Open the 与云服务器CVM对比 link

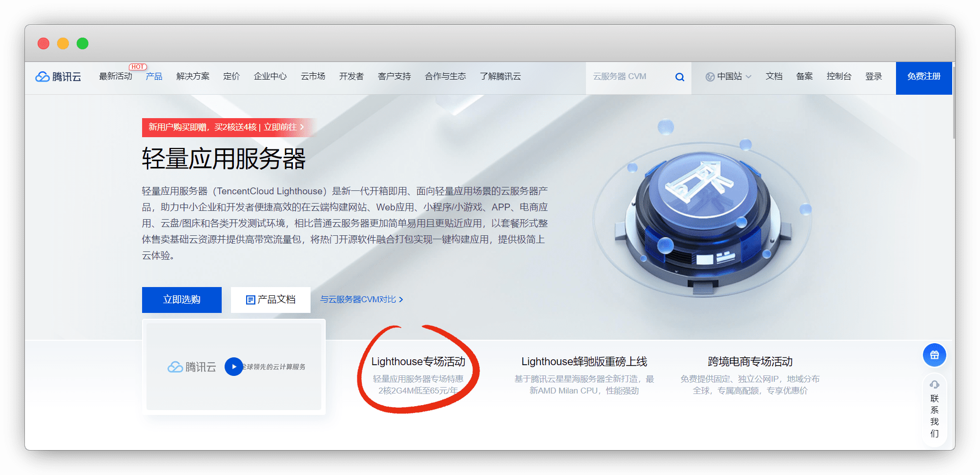point(361,299)
